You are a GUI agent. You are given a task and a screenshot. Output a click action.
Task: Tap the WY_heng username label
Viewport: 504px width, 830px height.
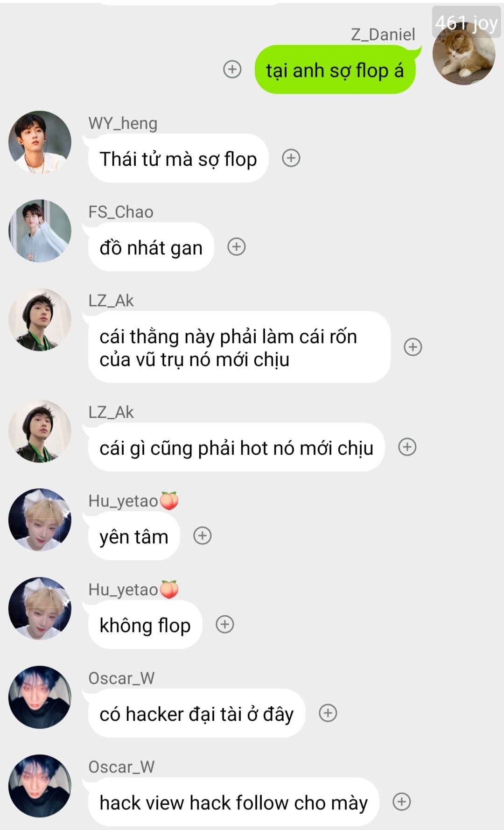pyautogui.click(x=123, y=123)
